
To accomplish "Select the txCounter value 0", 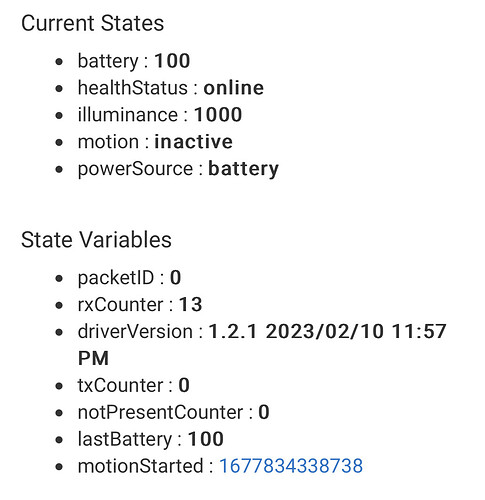I will [x=184, y=385].
